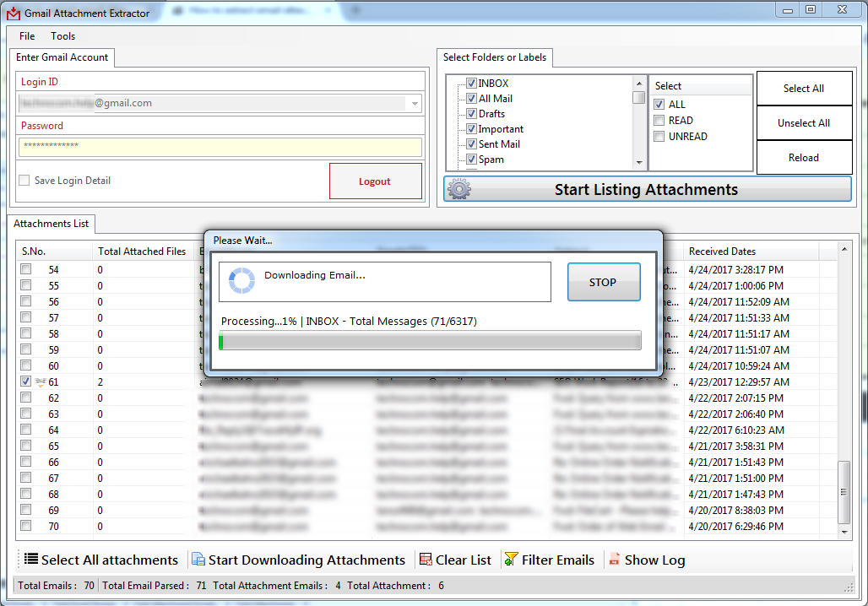Open the Login ID dropdown
868x606 pixels.
415,104
